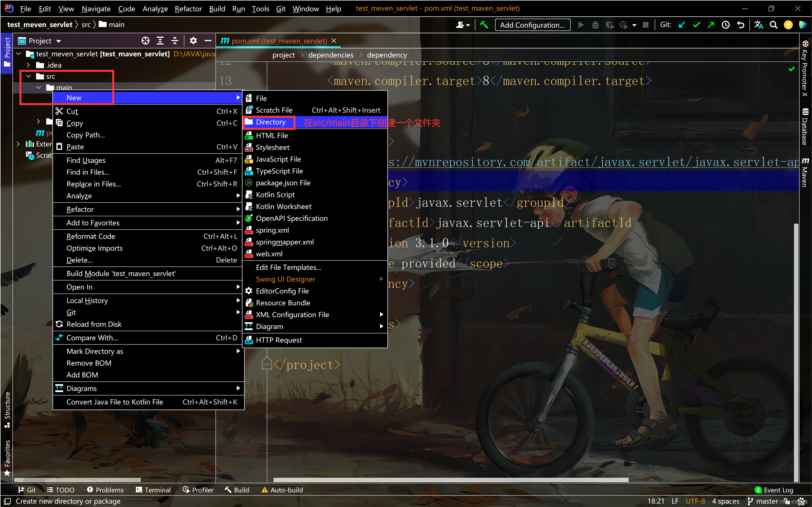
Task: Open Project panel settings gear
Action: click(x=193, y=41)
